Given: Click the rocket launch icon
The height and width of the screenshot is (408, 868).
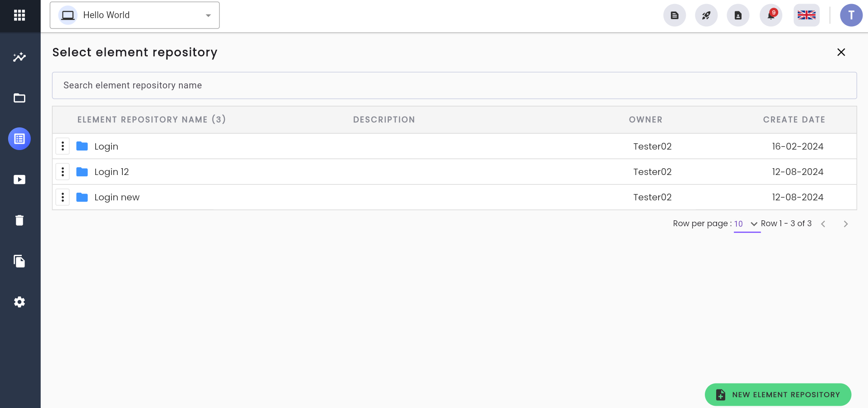Looking at the screenshot, I should pyautogui.click(x=706, y=15).
